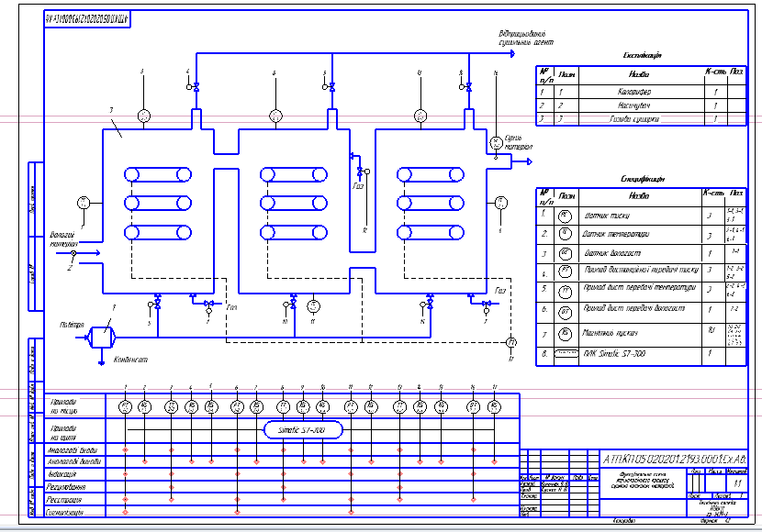Select the instrument circle above the second drying chamber
The width and height of the screenshot is (762, 532).
pos(275,116)
